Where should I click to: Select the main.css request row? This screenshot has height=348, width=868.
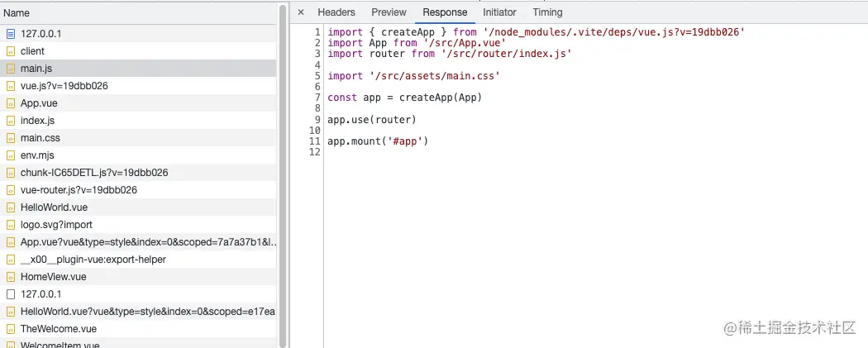pos(138,138)
